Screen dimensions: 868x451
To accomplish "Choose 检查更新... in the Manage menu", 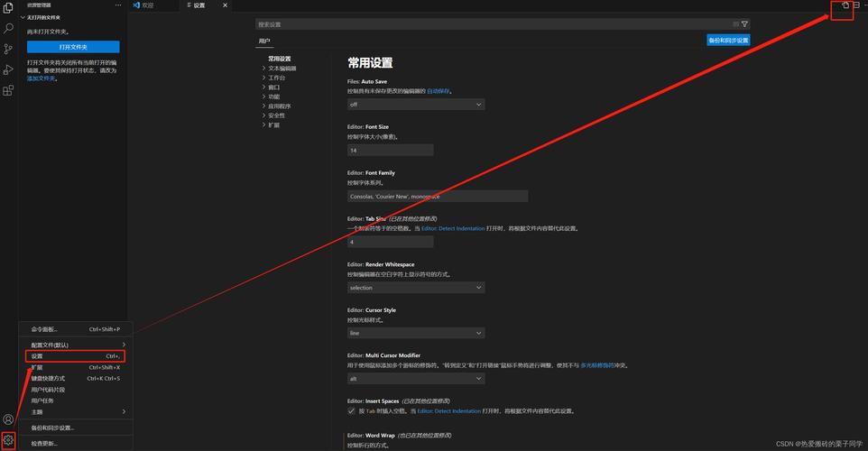I will (x=76, y=443).
